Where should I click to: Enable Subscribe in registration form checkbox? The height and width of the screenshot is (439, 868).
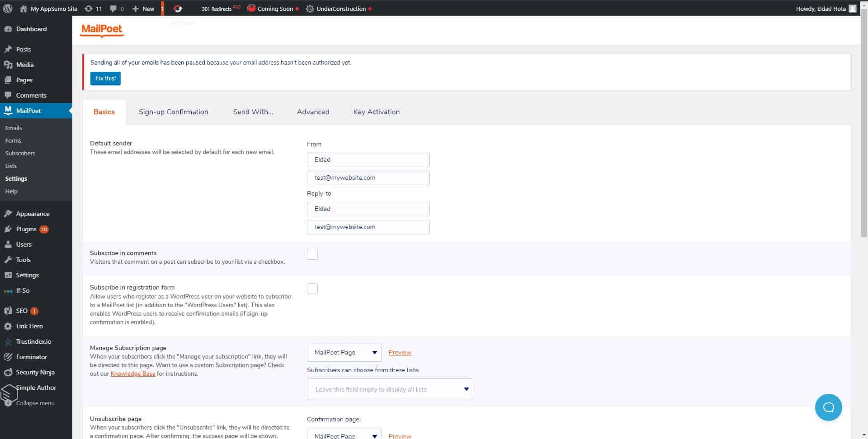pos(312,289)
